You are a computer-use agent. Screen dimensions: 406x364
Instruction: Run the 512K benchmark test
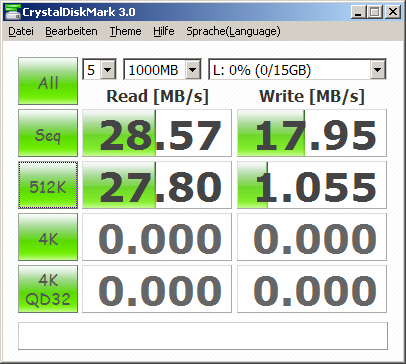point(48,185)
